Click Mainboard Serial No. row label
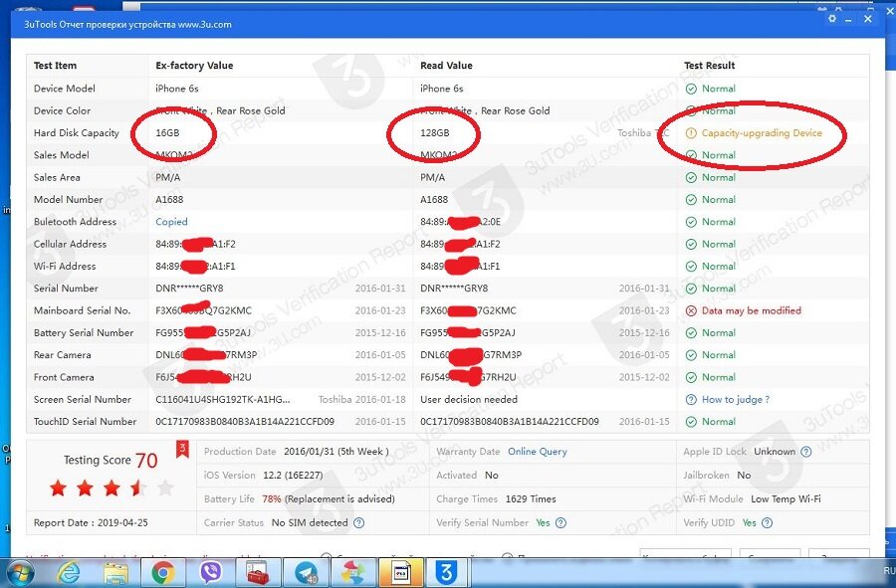The height and width of the screenshot is (588, 896). [x=83, y=310]
